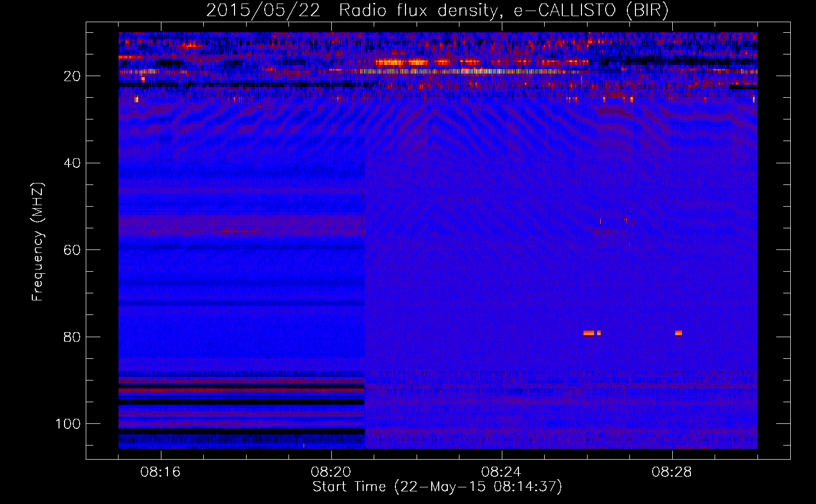Click the '08:24' time tick label
Viewport: 816px width, 504px height.
click(501, 472)
